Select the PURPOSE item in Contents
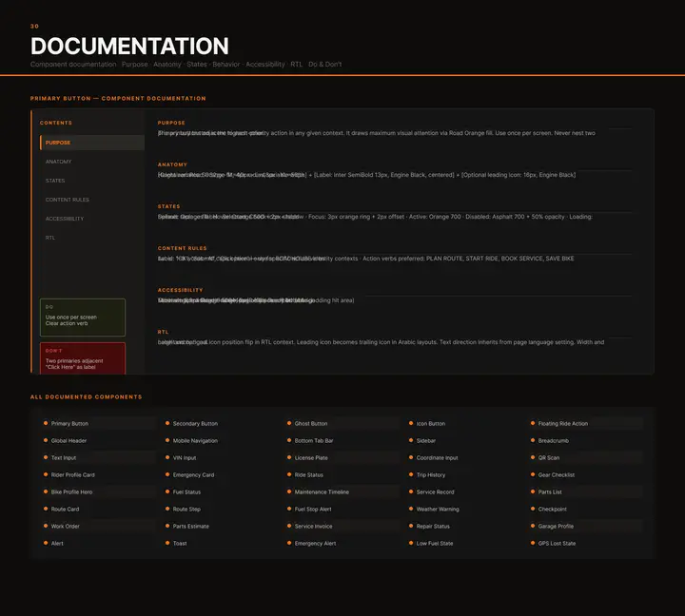 [x=92, y=143]
